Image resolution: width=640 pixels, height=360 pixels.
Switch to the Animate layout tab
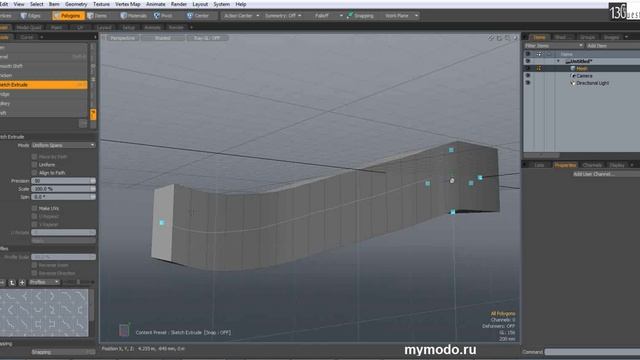coord(152,27)
